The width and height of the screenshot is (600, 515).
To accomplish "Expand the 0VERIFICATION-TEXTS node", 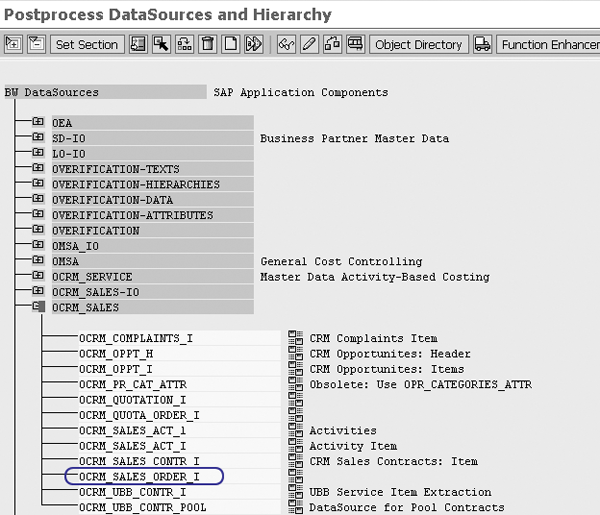I will [38, 168].
